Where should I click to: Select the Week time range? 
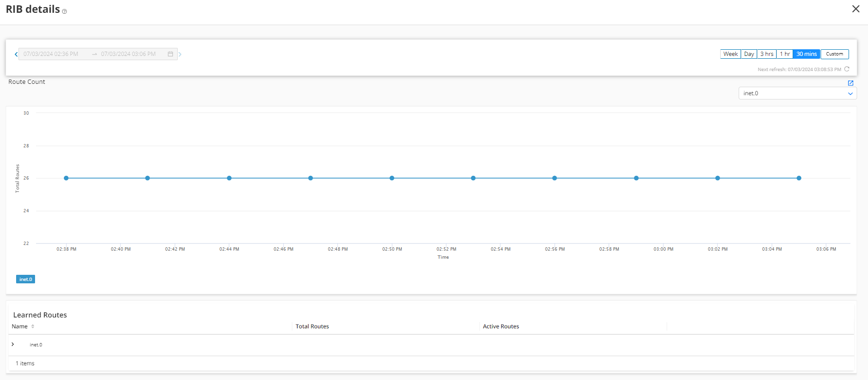click(x=730, y=54)
